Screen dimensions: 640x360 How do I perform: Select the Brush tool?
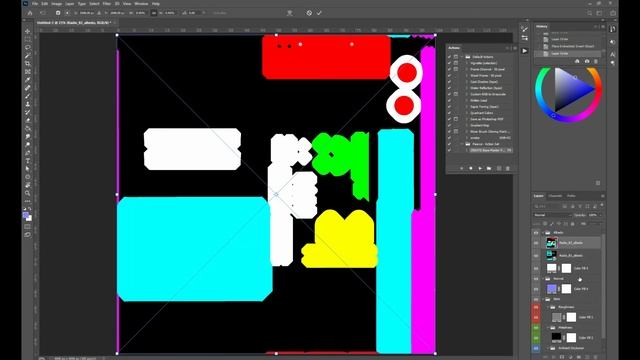[28, 96]
